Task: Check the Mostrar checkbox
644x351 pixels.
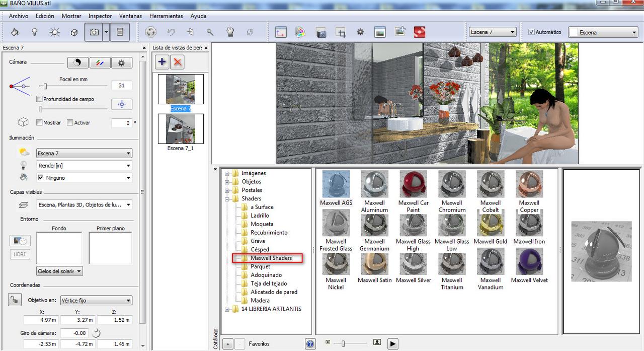Action: pos(39,122)
